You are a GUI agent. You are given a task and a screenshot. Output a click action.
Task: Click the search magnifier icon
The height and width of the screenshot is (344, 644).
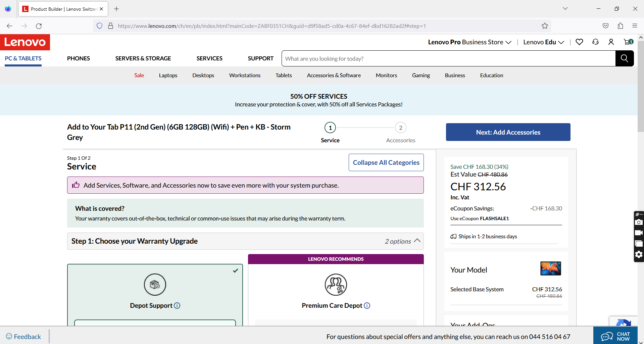(x=624, y=58)
